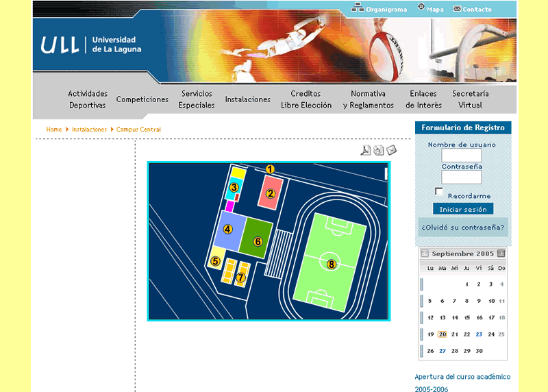Go to previous month in calendar

425,254
